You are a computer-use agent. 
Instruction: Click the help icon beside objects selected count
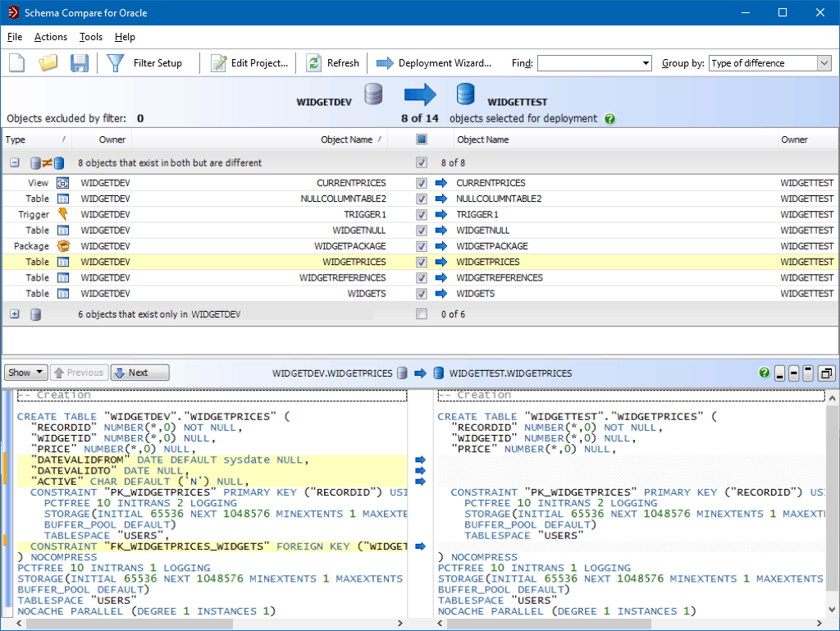click(x=609, y=119)
